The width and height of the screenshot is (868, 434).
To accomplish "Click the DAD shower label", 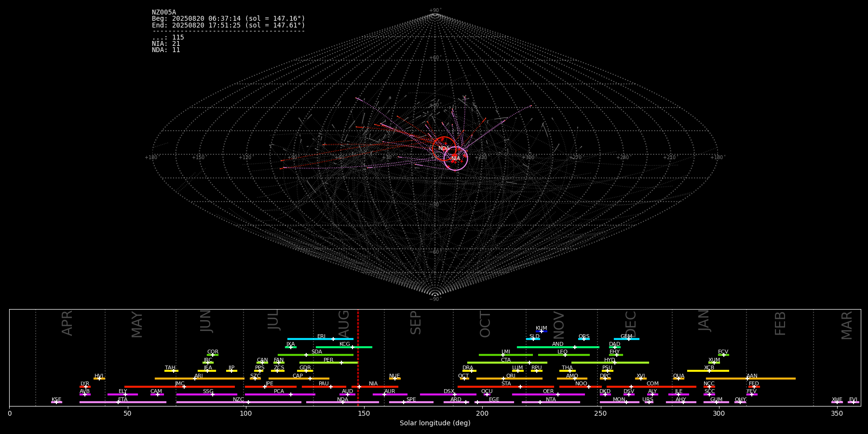I will (615, 344).
